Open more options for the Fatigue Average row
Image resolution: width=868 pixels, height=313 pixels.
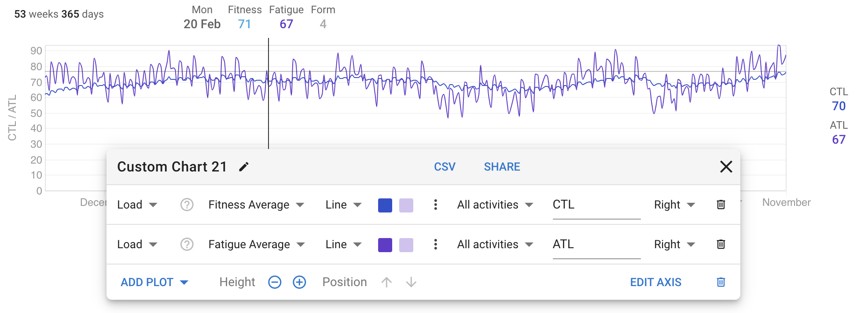point(435,244)
